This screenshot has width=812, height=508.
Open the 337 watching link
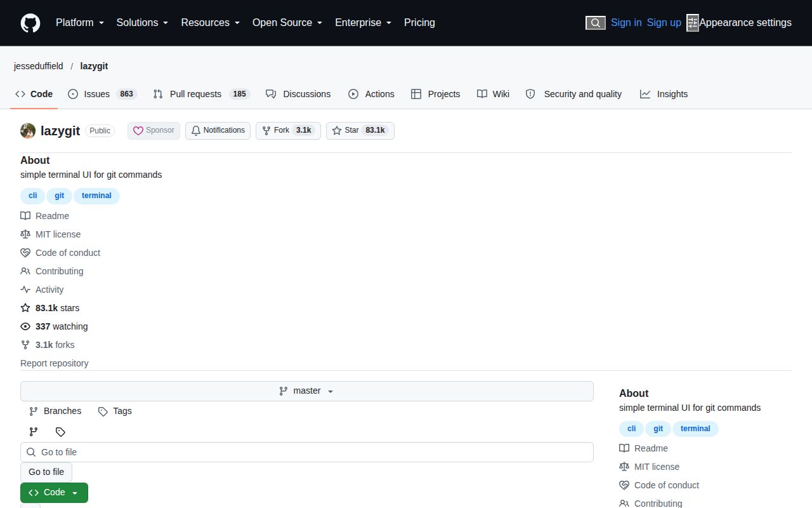click(54, 326)
